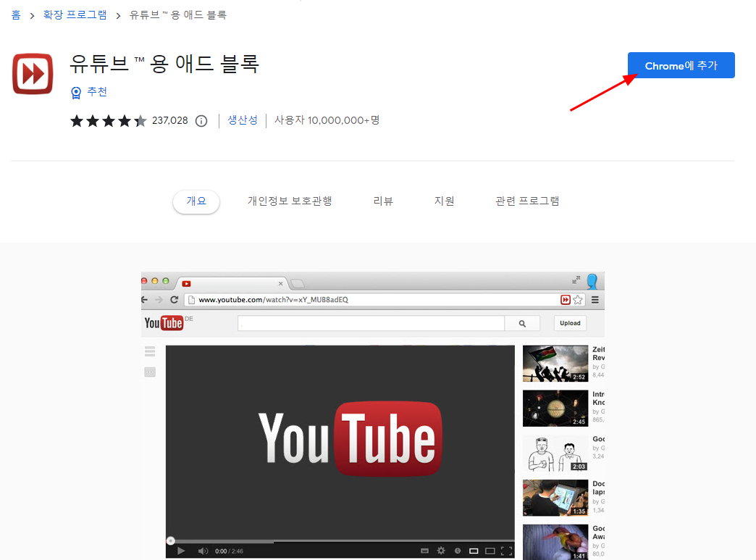Click the 유튜브 ™ 용 애드 블록 heading

164,64
